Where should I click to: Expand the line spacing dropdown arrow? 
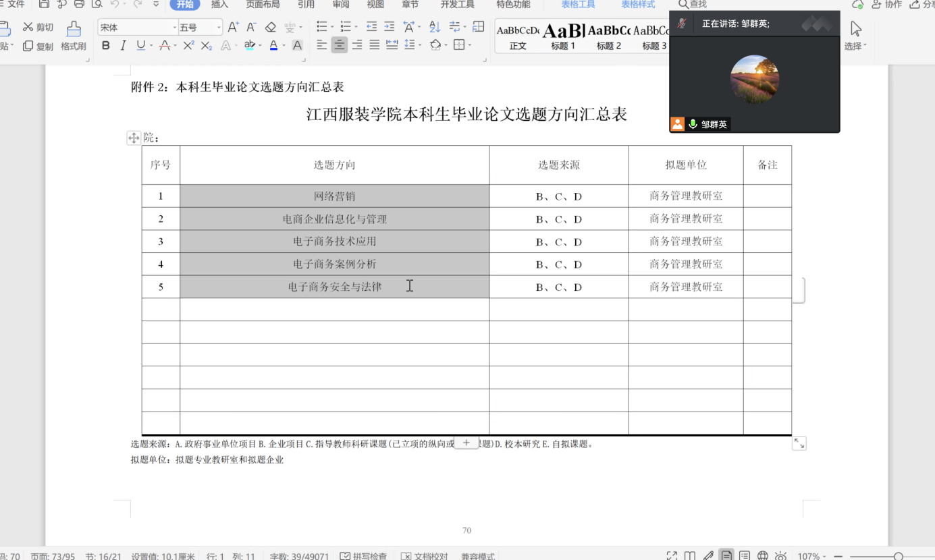tap(420, 46)
